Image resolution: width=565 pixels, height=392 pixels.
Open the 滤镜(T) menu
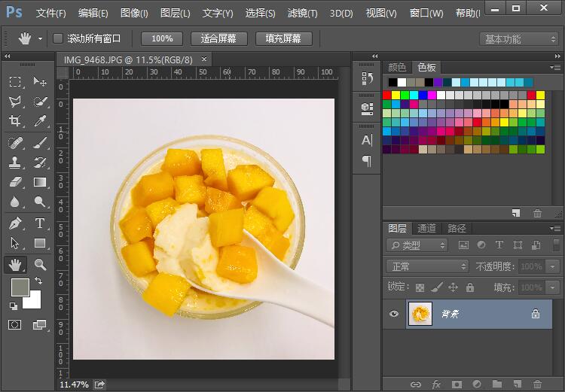302,14
